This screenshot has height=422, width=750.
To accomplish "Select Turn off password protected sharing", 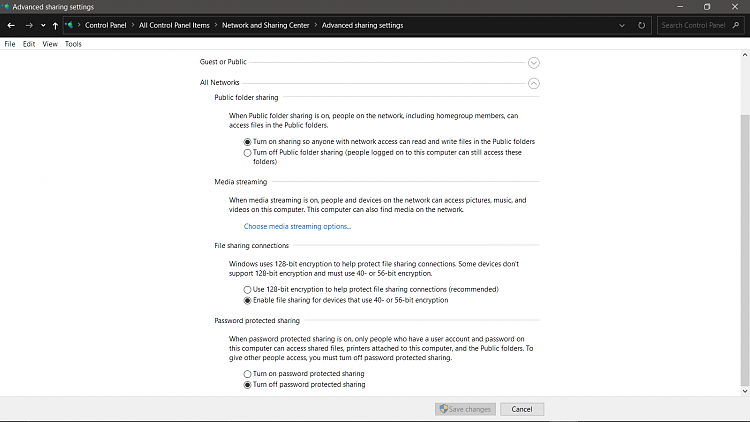I will coord(247,385).
